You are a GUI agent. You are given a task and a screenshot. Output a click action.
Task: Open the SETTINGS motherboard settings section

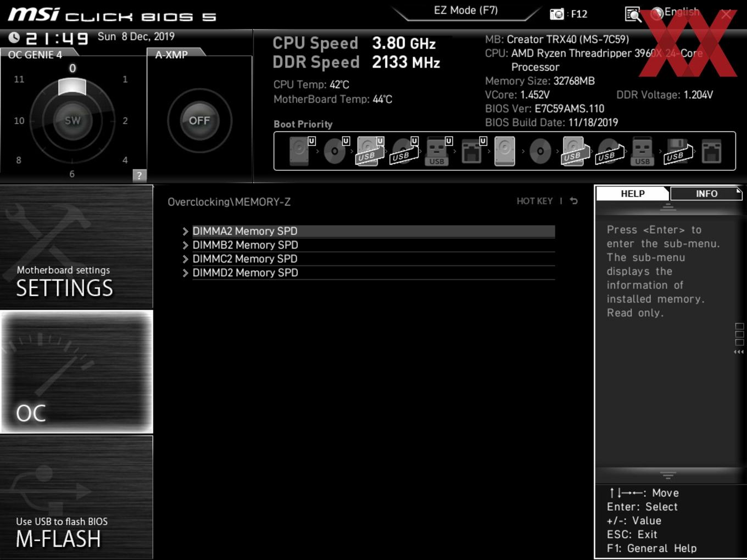pyautogui.click(x=76, y=247)
